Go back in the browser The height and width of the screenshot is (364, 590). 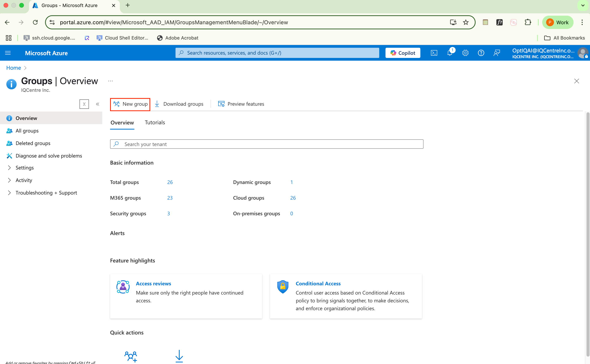pyautogui.click(x=7, y=22)
